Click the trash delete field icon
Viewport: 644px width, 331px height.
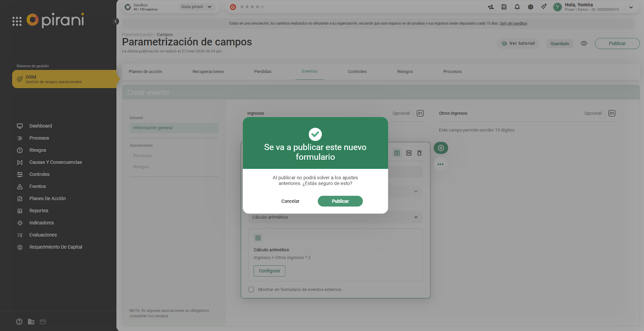pos(419,153)
